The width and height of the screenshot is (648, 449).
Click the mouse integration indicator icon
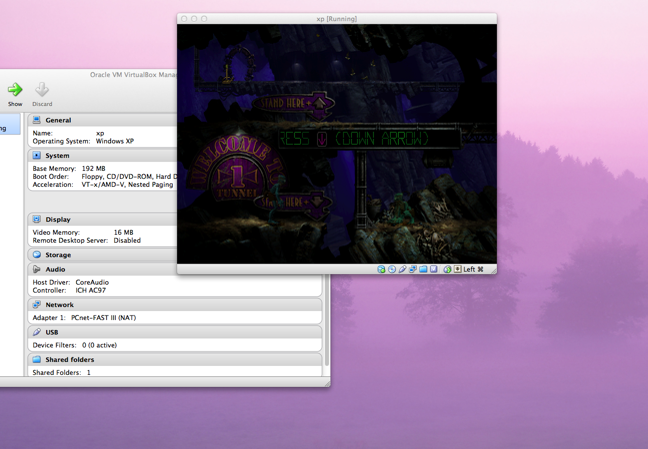point(447,269)
